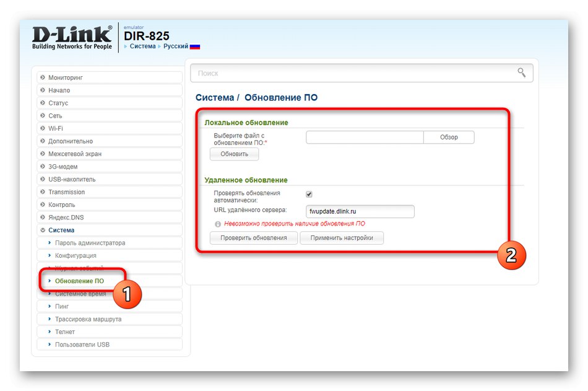Click the firmware file path field

365,137
